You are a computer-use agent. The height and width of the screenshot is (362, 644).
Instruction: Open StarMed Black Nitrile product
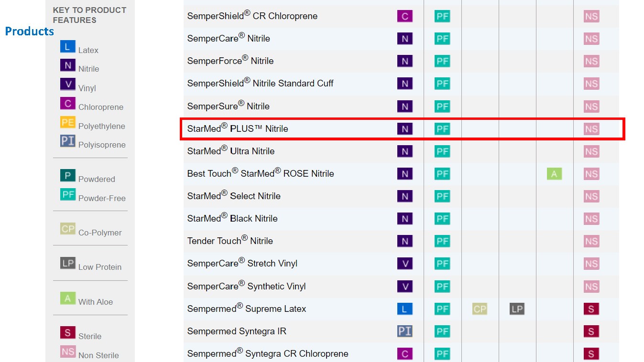(232, 218)
